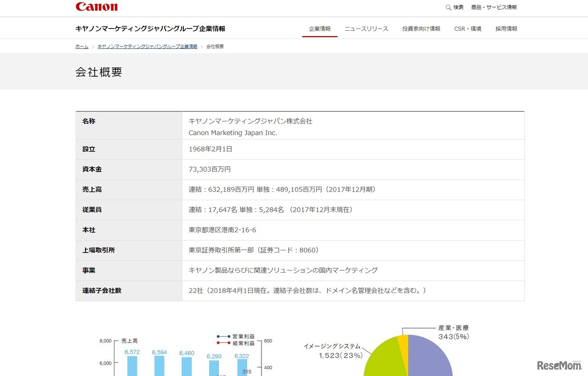
Task: Click the bar labeled 6,322
Action: [242, 367]
